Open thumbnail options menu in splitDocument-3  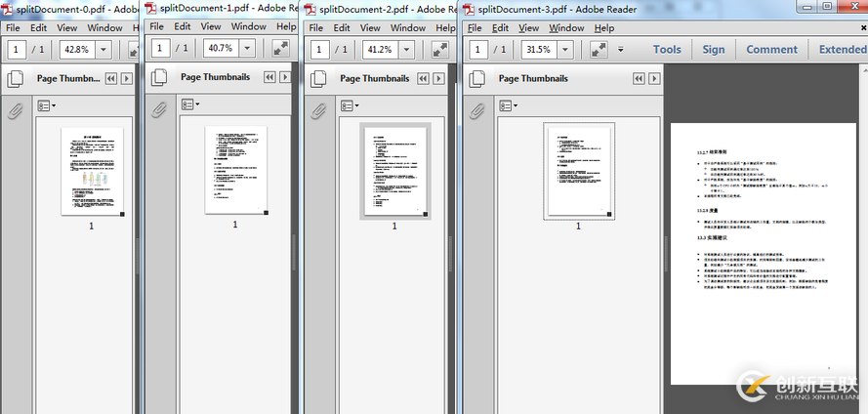(509, 105)
